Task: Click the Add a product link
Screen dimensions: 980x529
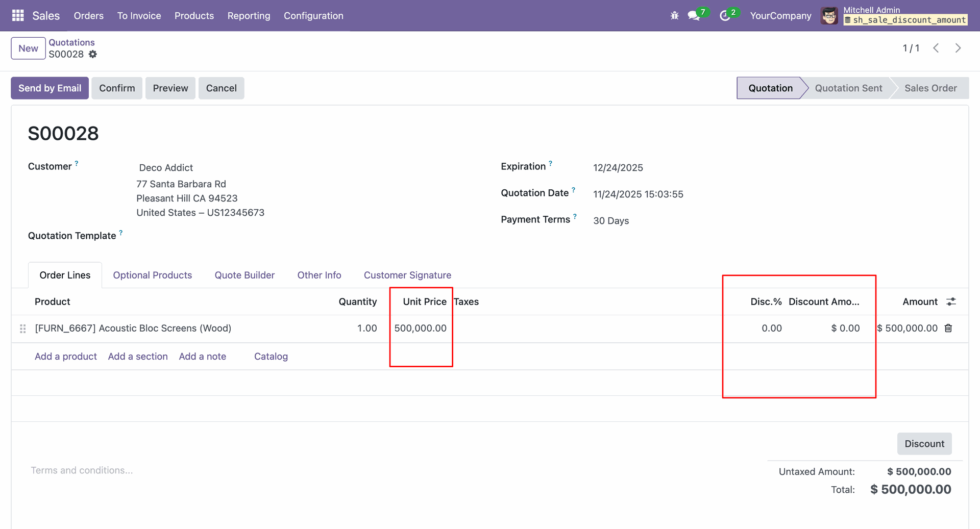Action: [x=66, y=357]
